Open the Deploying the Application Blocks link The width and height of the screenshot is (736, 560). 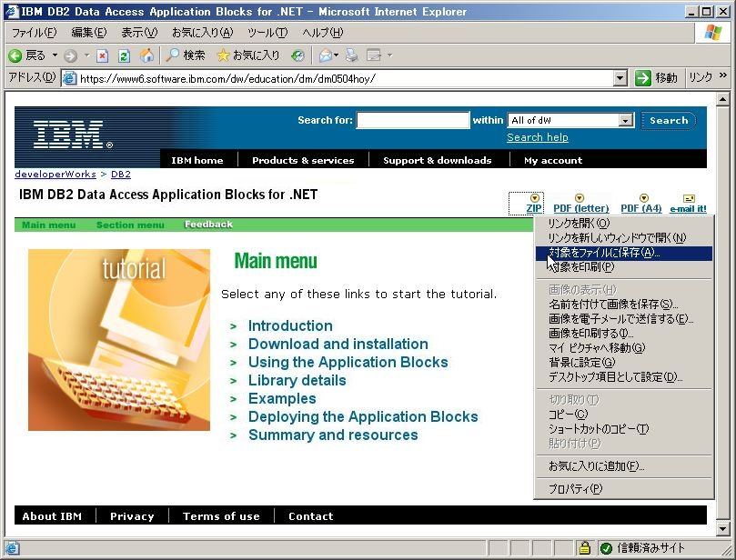(363, 417)
